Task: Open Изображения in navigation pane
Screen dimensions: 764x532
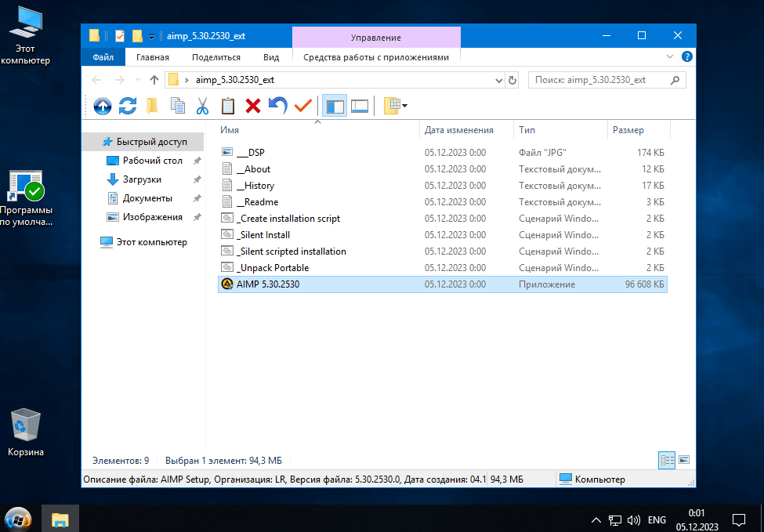Action: point(153,217)
